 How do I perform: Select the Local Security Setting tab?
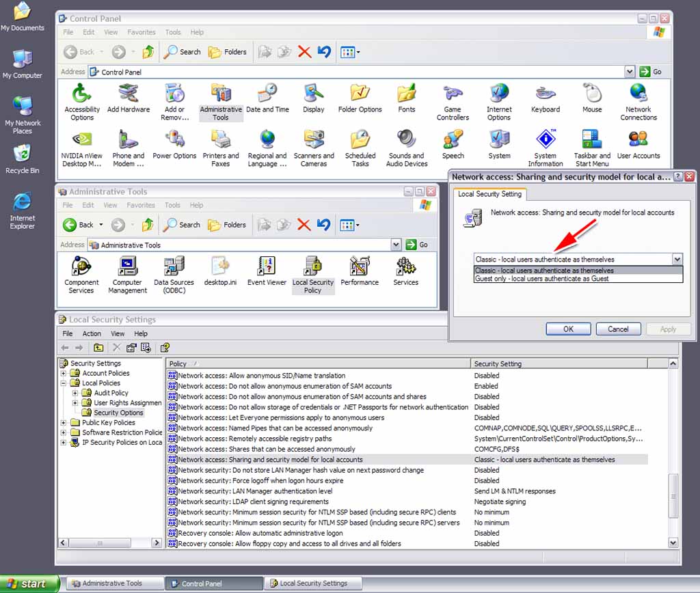(489, 194)
